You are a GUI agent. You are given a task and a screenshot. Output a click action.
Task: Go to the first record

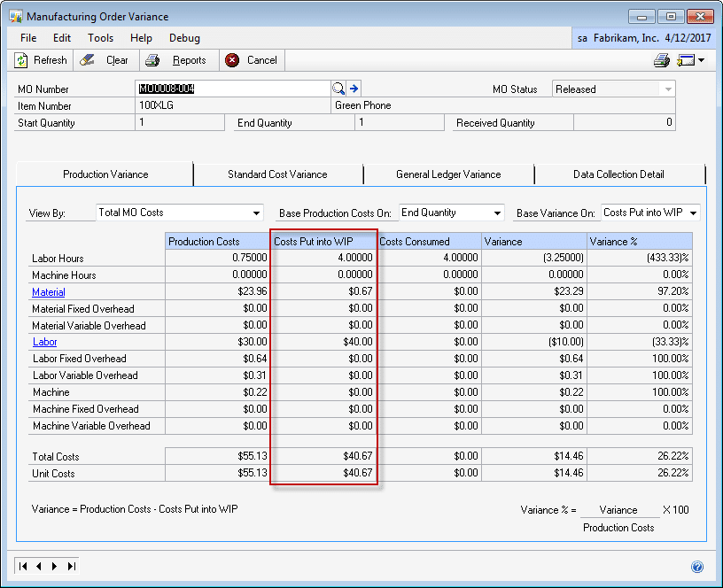pos(23,566)
